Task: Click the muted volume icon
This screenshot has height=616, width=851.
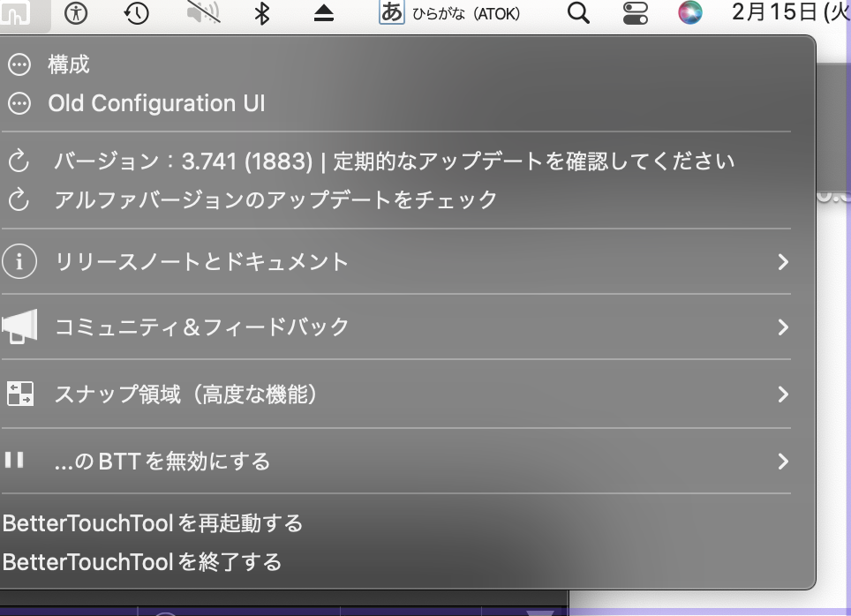Action: click(203, 12)
